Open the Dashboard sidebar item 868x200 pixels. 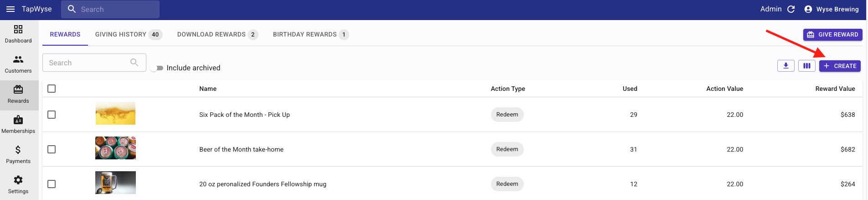click(x=18, y=34)
